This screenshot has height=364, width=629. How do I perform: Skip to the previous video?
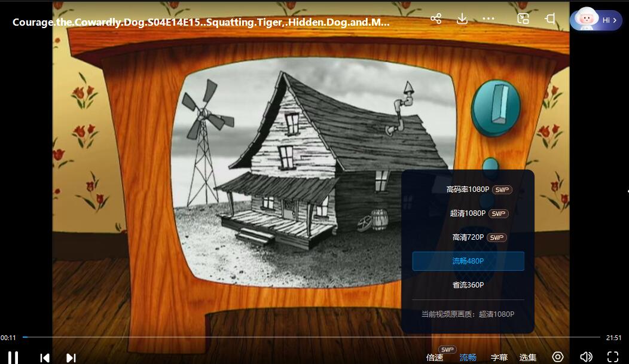tap(45, 357)
